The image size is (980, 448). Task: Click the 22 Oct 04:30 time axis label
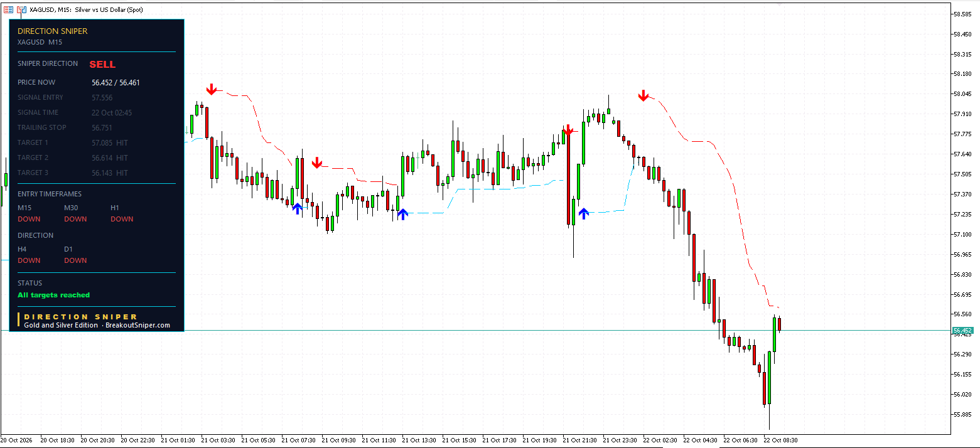[700, 440]
